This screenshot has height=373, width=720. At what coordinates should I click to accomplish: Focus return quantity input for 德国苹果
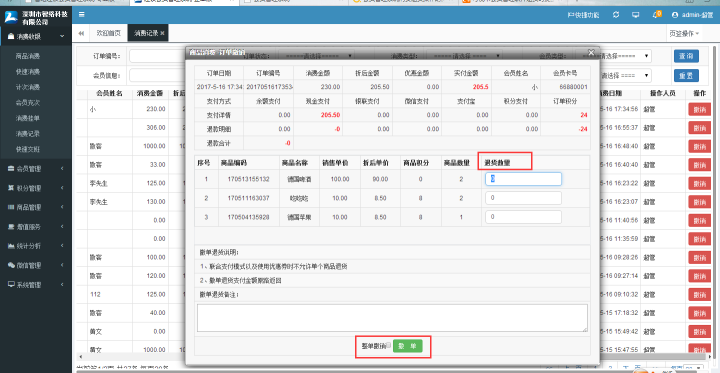point(523,217)
